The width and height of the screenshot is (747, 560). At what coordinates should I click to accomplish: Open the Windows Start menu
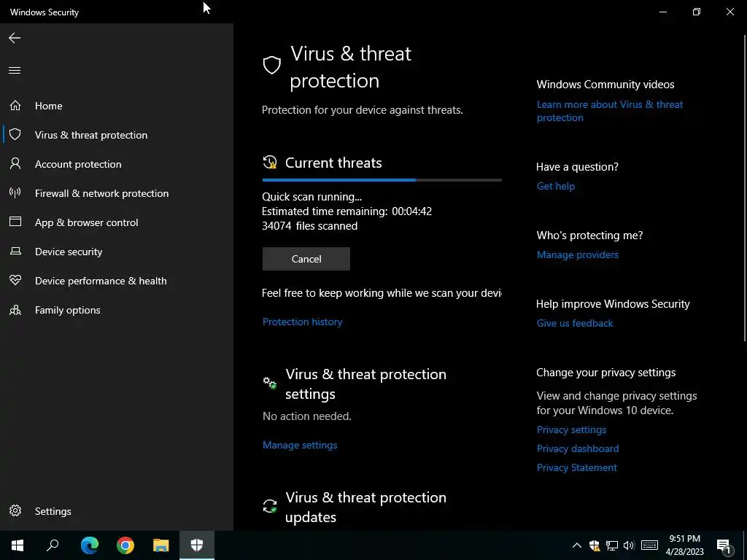[18, 545]
